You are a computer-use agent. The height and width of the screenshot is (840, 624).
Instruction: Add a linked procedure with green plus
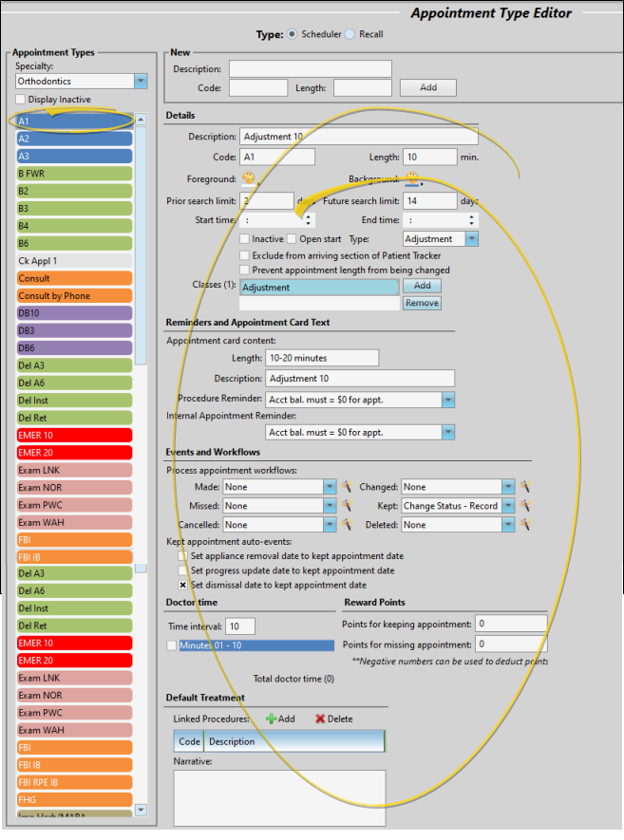pyautogui.click(x=280, y=719)
